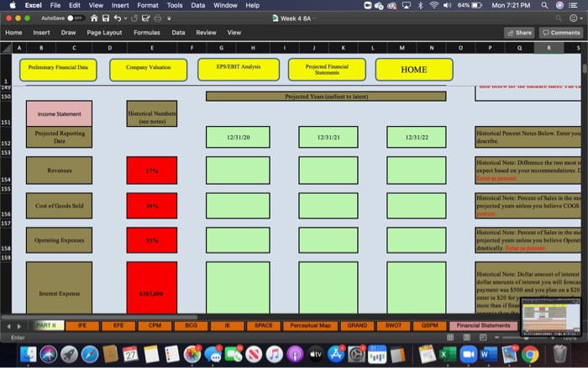This screenshot has height=368, width=588.
Task: Undo the last action
Action: [x=118, y=18]
